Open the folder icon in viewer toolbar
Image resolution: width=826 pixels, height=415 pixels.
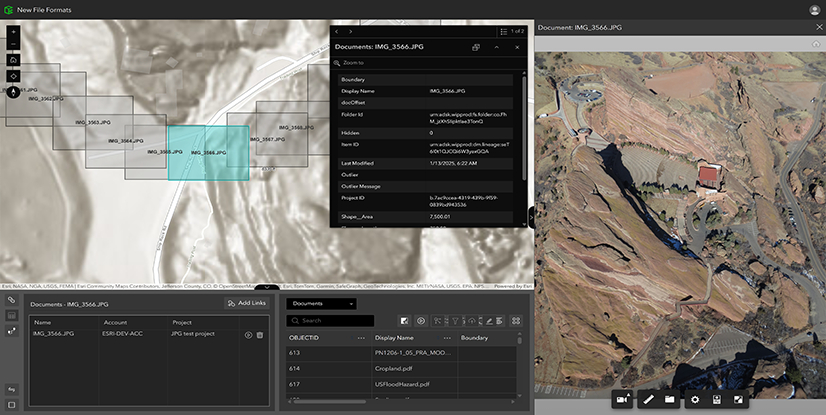click(670, 400)
